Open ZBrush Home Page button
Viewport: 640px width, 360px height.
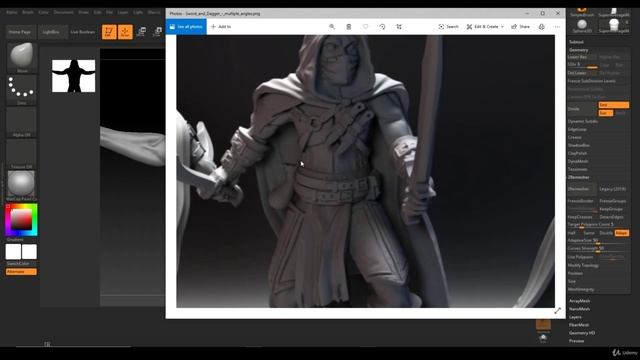[x=20, y=32]
